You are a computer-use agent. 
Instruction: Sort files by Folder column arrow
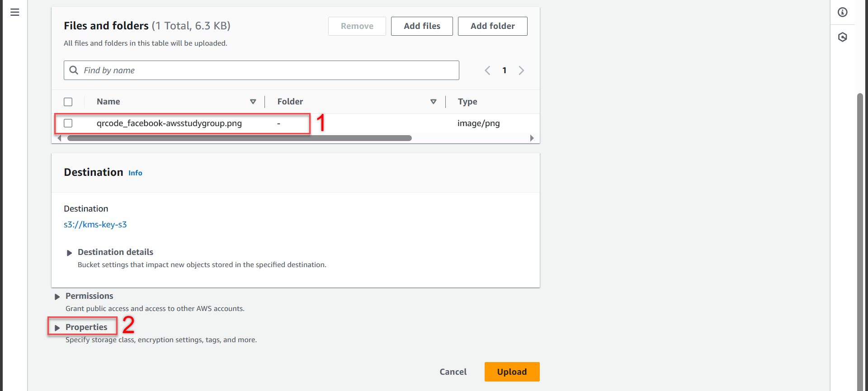point(433,102)
